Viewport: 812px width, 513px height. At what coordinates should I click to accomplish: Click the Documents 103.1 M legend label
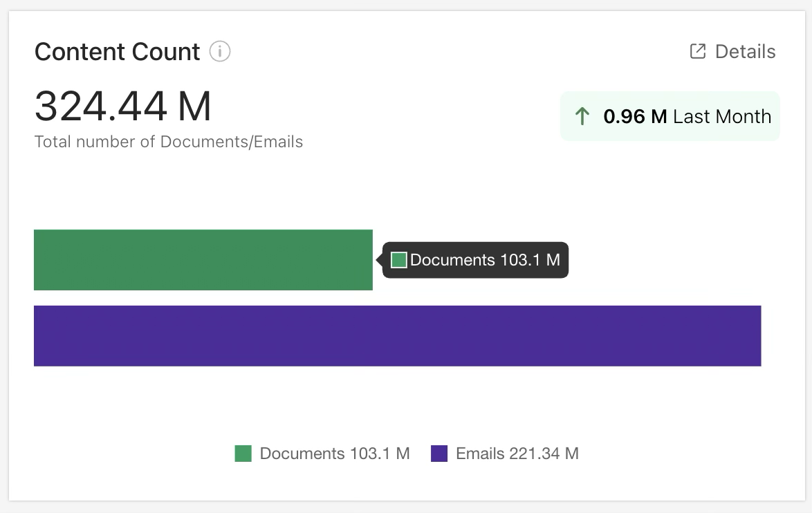pyautogui.click(x=335, y=454)
